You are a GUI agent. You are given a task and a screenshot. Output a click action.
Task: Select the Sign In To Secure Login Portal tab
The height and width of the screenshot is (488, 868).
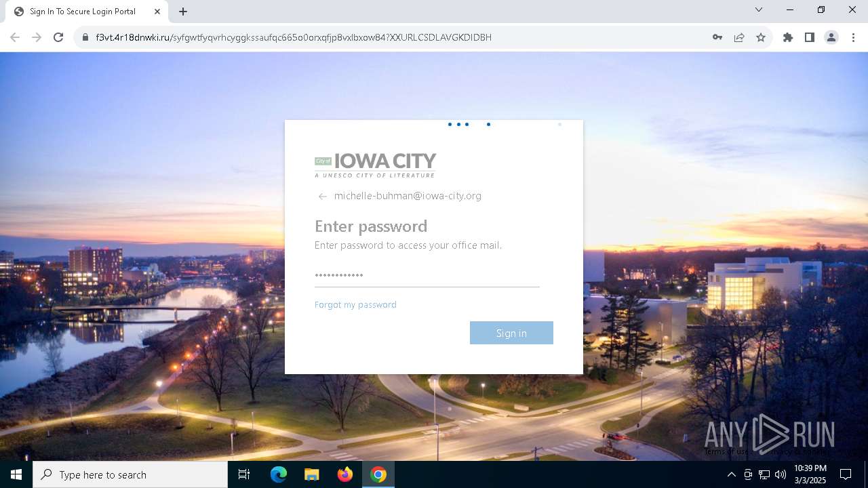click(87, 12)
